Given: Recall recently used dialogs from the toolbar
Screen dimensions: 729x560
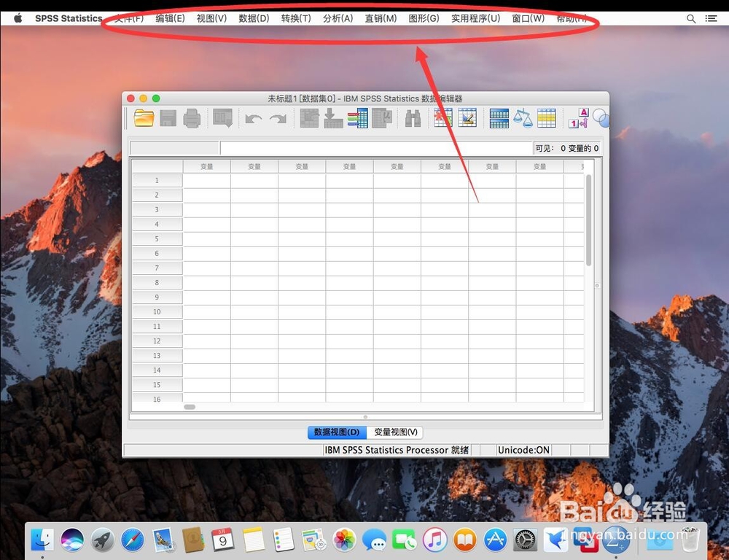Looking at the screenshot, I should point(222,118).
